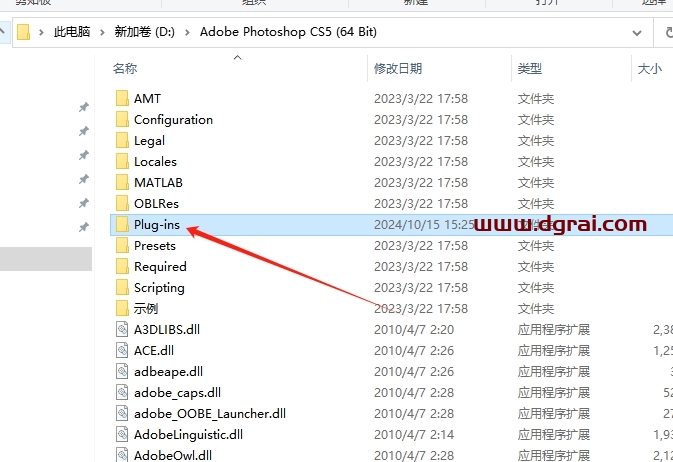The height and width of the screenshot is (462, 673).
Task: Select the MATLAB folder icon
Action: click(x=122, y=182)
